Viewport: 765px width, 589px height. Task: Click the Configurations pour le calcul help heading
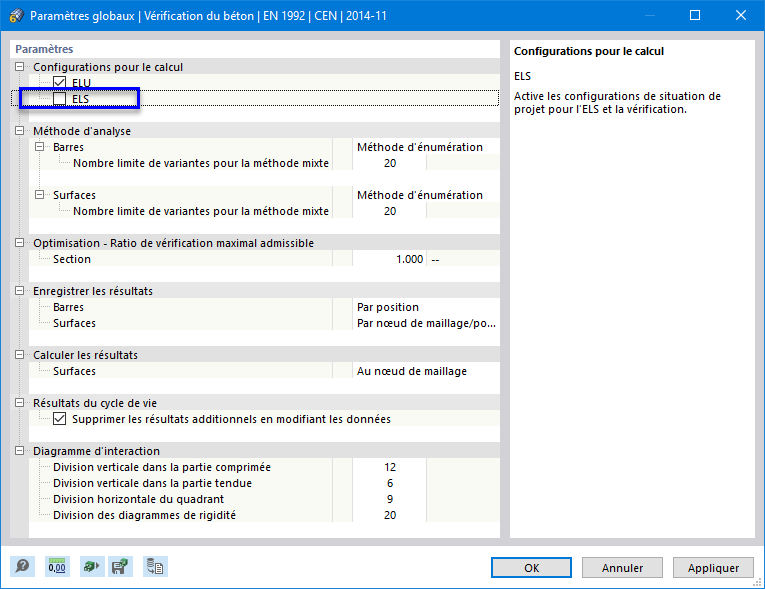click(588, 51)
